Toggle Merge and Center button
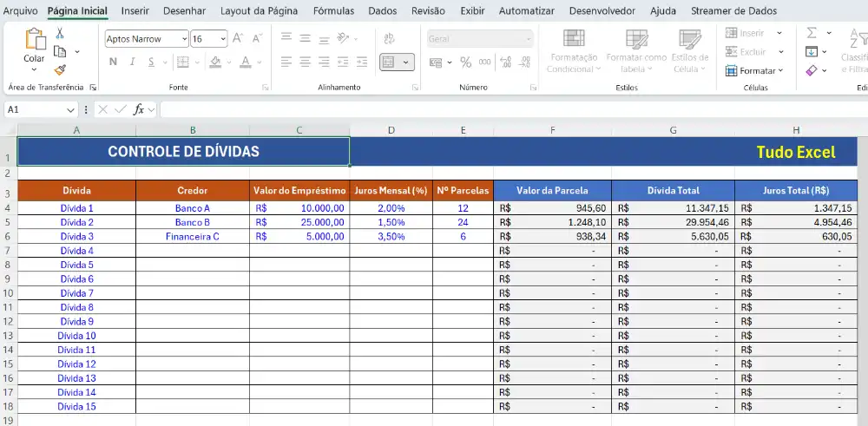Screen dimensions: 868x426 coord(389,62)
